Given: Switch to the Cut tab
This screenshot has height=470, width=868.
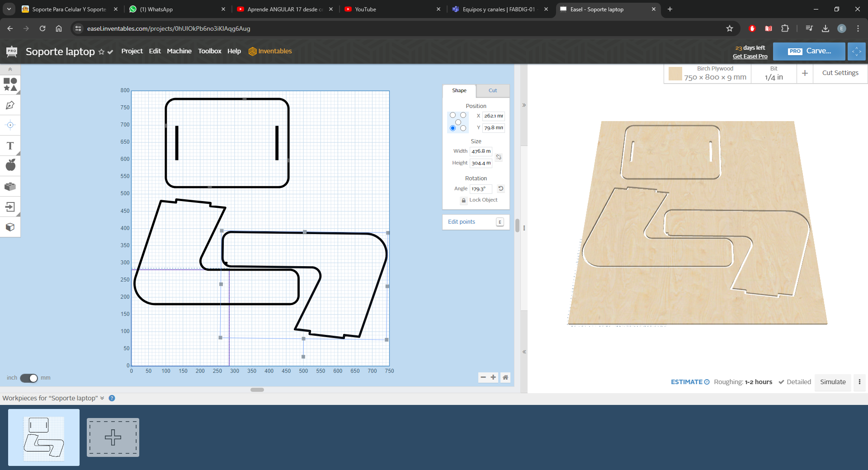Looking at the screenshot, I should (x=493, y=90).
